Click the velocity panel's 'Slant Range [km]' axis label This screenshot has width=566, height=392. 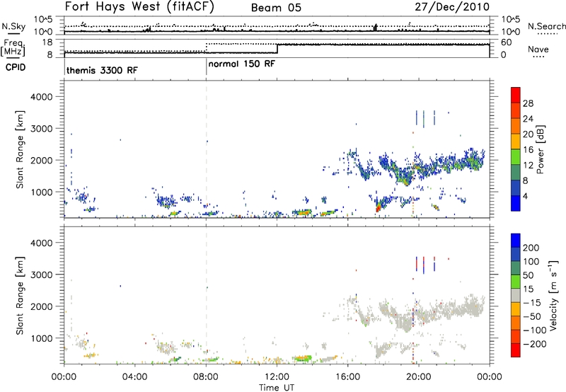20,295
